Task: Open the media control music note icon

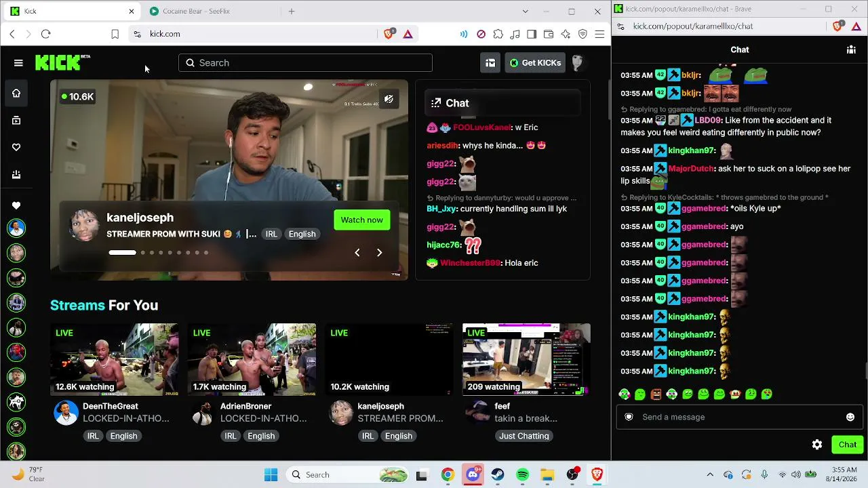Action: pyautogui.click(x=515, y=34)
